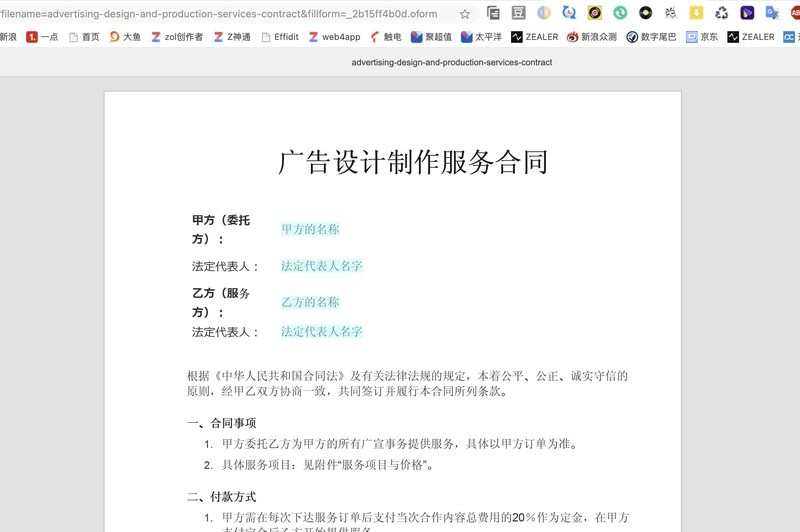Click the heading 二、付款方式
Image resolution: width=800 pixels, height=532 pixels.
pyautogui.click(x=221, y=497)
